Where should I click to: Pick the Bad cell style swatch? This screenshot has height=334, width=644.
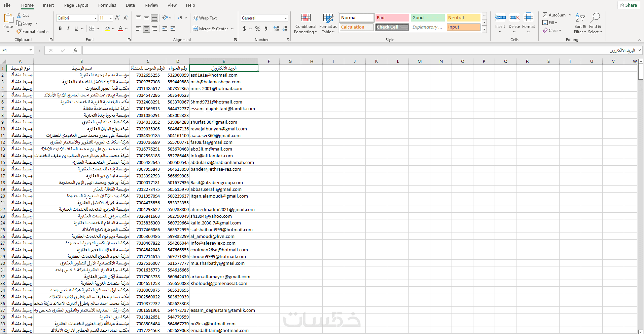pos(392,18)
